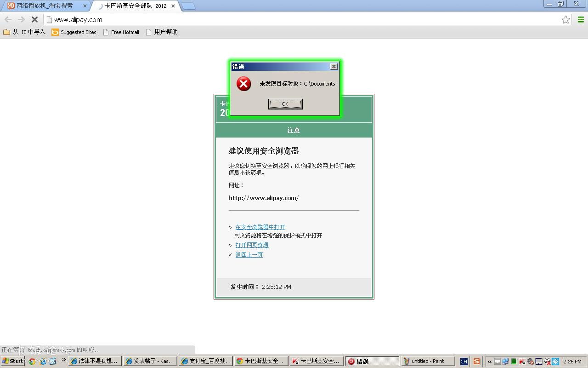
Task: Switch to 法律不是我想 taskbar window
Action: pos(95,361)
